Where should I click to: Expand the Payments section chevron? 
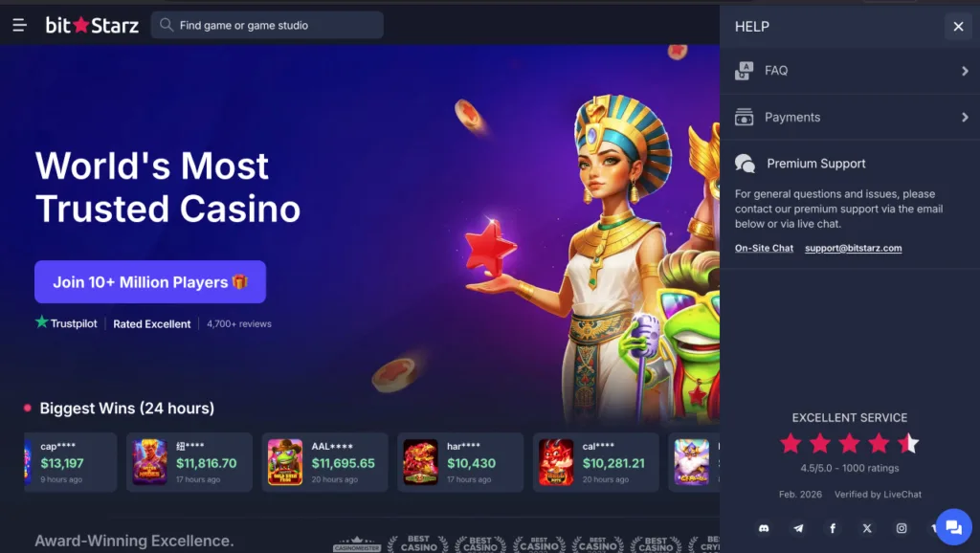tap(965, 117)
